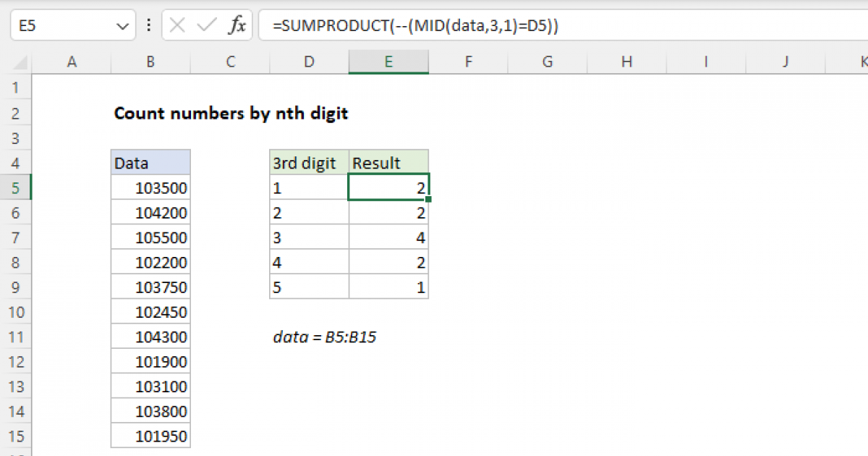
Task: Click the Insert Function (fx) icon
Action: [239, 25]
